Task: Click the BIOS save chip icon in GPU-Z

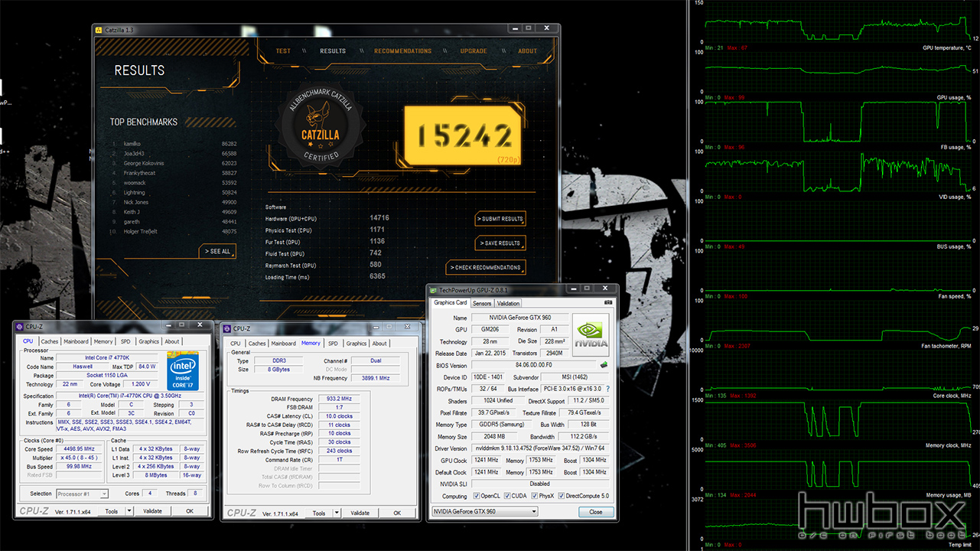Action: tap(604, 365)
